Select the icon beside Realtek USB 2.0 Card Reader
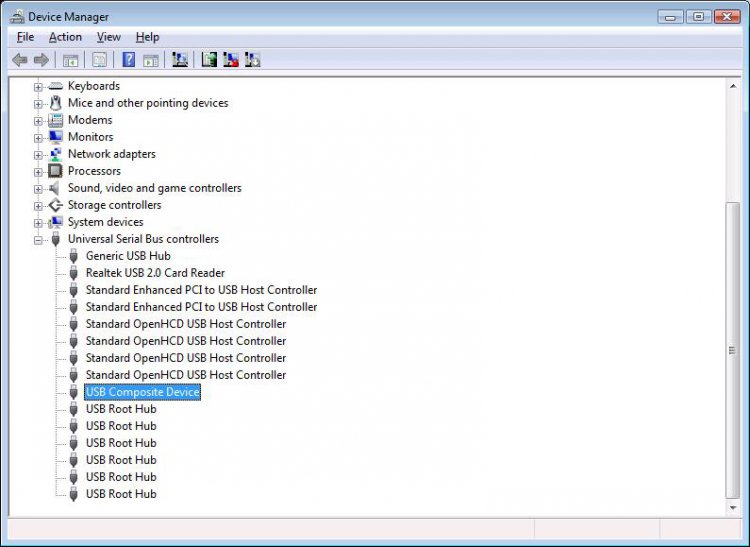 pyautogui.click(x=73, y=273)
